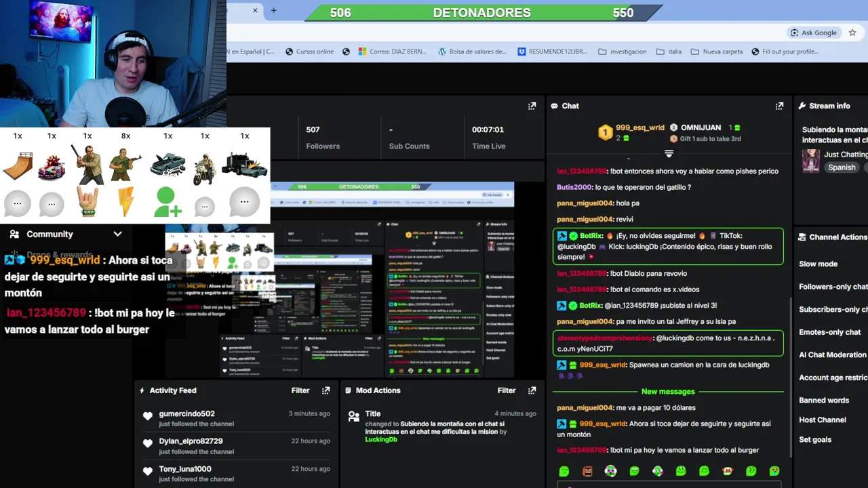The height and width of the screenshot is (488, 868).
Task: Click the chat speech bubble icon beside Chat
Action: point(554,106)
